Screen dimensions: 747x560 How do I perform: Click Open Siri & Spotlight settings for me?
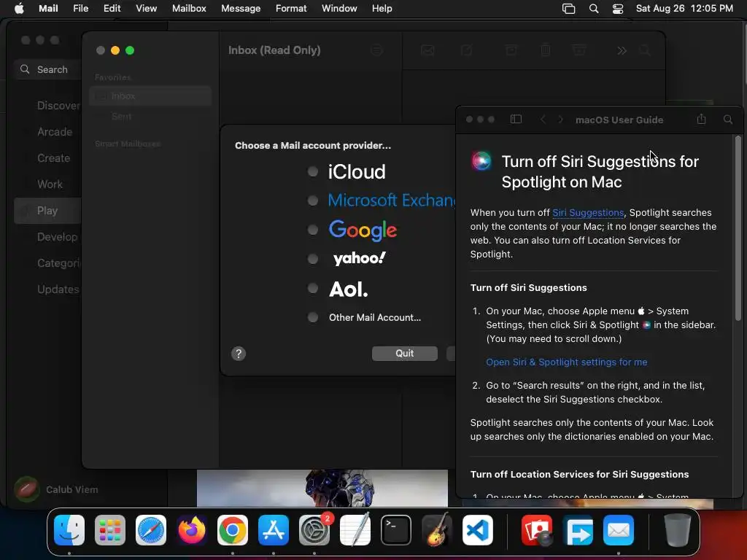point(566,362)
